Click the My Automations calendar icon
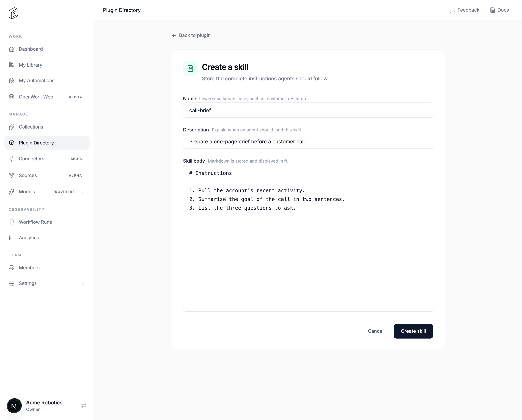 [12, 81]
